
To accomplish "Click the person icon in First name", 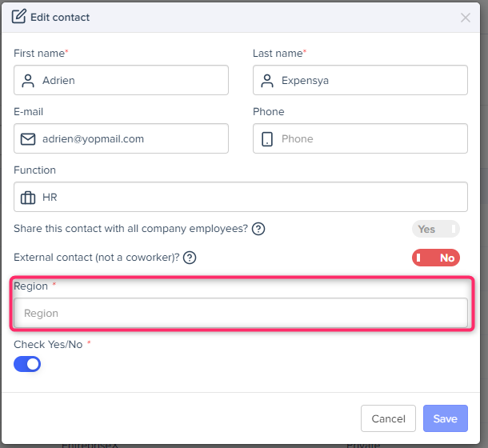I will click(x=28, y=80).
